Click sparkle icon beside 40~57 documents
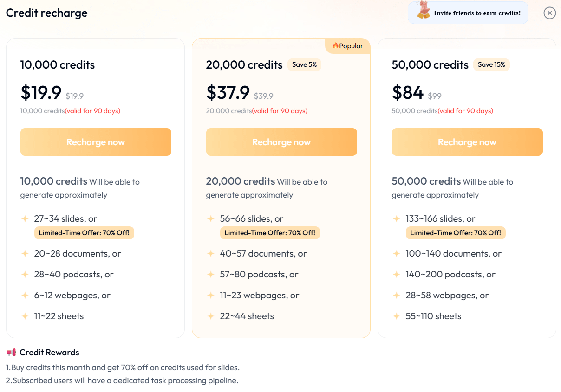The width and height of the screenshot is (561, 392). coord(211,253)
